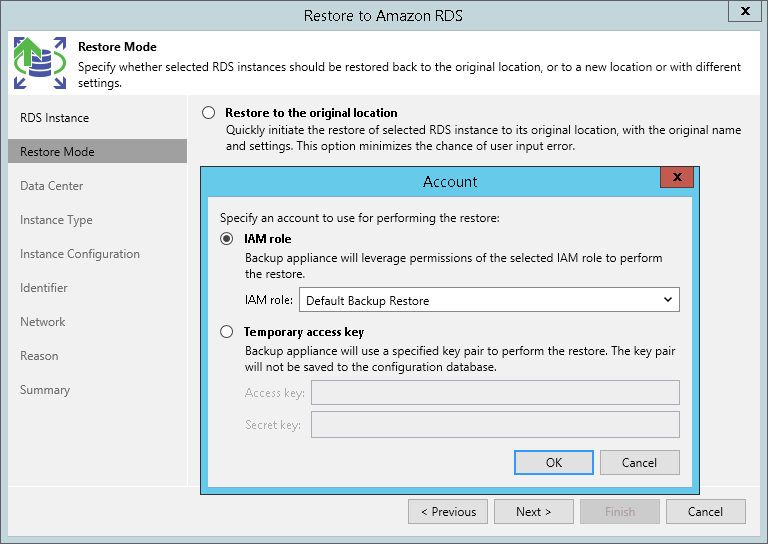
Task: Select the Restore Mode step
Action: click(97, 151)
